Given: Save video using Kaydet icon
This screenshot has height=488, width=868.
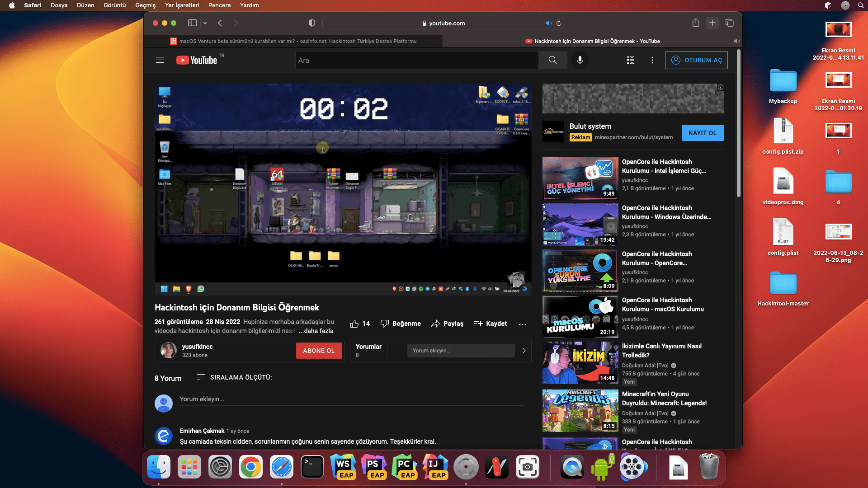Looking at the screenshot, I should pos(478,324).
